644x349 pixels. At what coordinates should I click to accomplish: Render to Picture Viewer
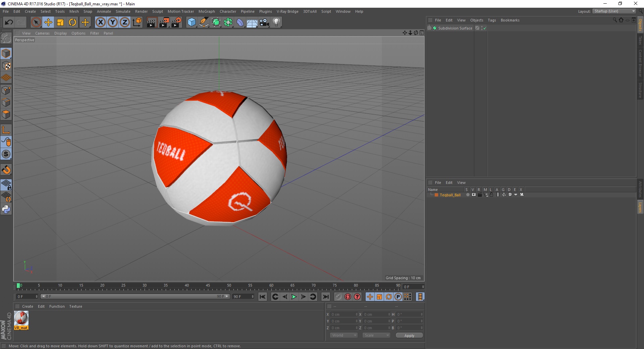pyautogui.click(x=164, y=22)
